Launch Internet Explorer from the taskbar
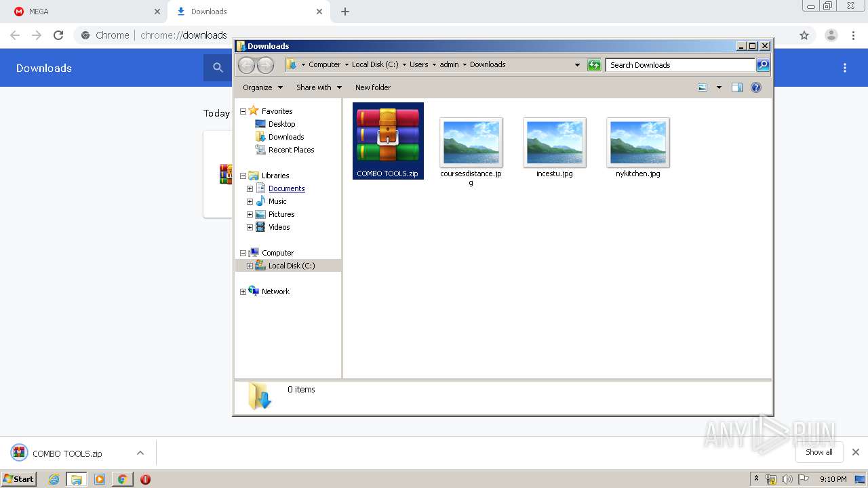868x488 pixels. (54, 479)
